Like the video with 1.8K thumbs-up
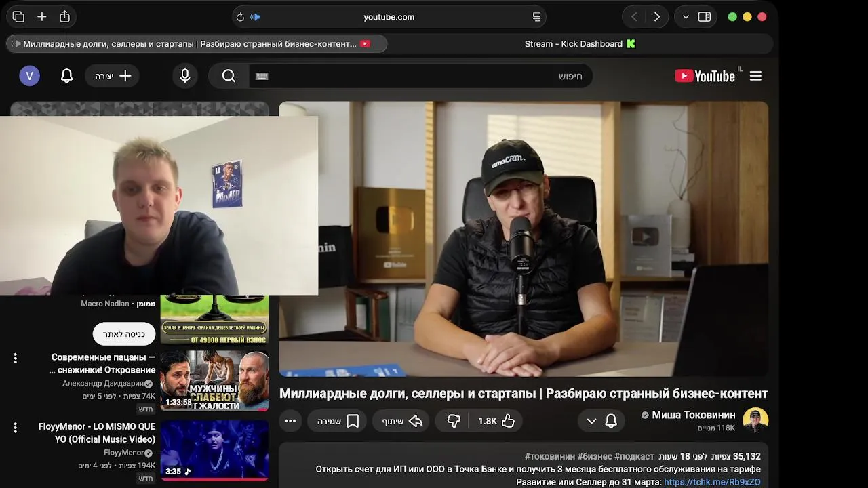This screenshot has width=868, height=488. 497,421
